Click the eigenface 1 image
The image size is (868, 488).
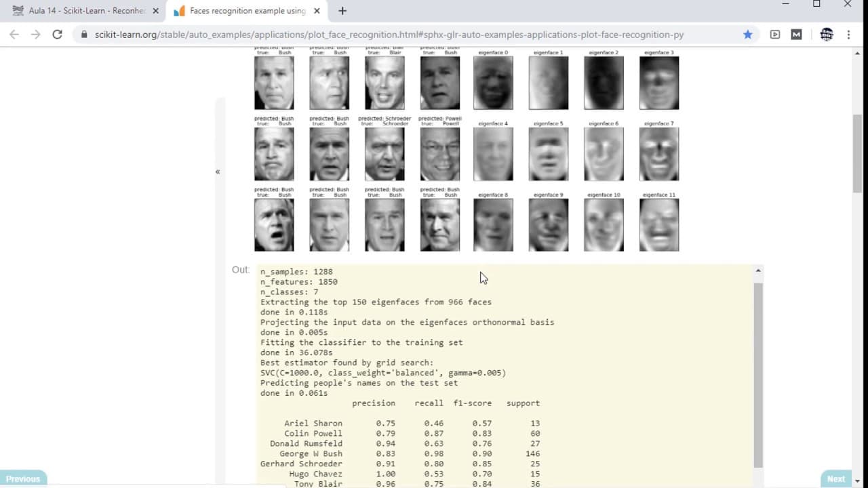(549, 83)
